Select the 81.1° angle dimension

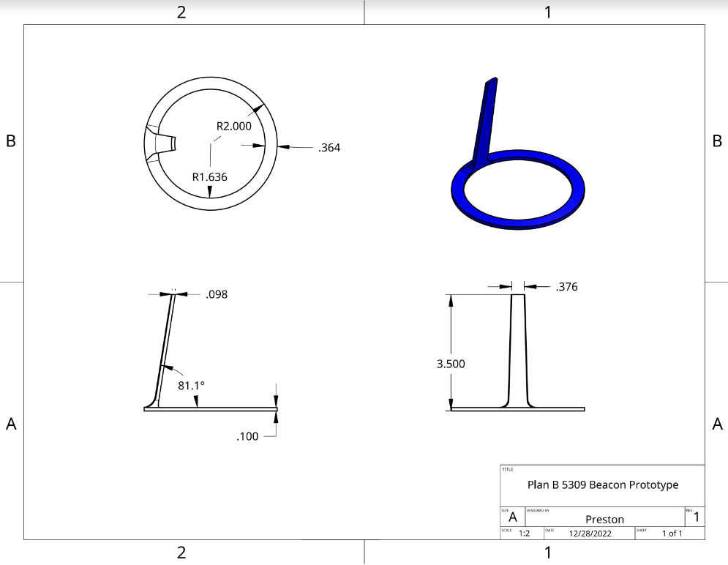tap(191, 386)
